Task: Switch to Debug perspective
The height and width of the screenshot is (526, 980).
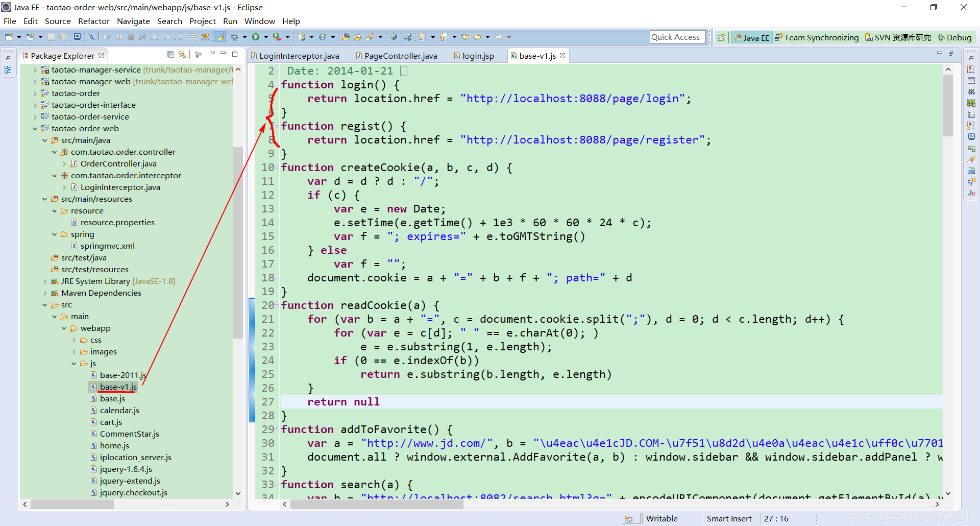Action: [x=954, y=38]
